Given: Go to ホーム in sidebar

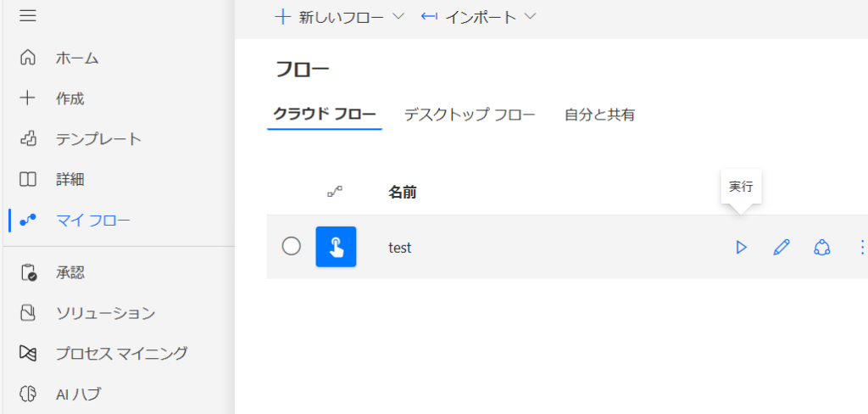Looking at the screenshot, I should click(x=77, y=58).
